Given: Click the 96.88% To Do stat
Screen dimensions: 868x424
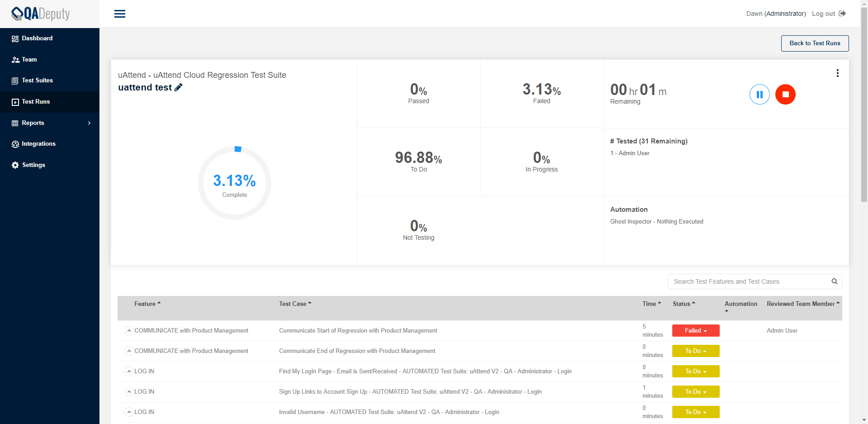Looking at the screenshot, I should [x=419, y=162].
